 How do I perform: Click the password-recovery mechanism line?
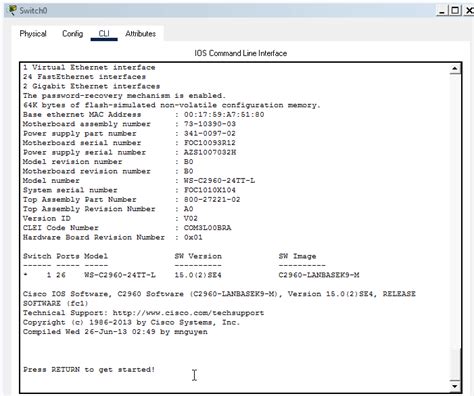point(124,96)
